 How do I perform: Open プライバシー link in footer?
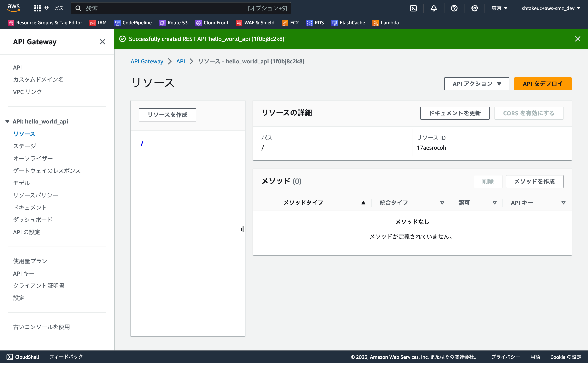[x=506, y=357]
